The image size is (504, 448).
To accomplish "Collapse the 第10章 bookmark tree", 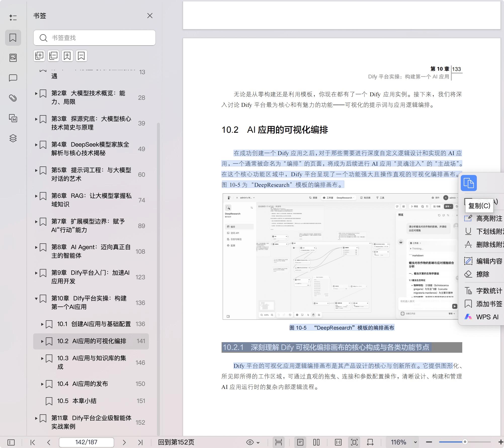I will tap(36, 299).
